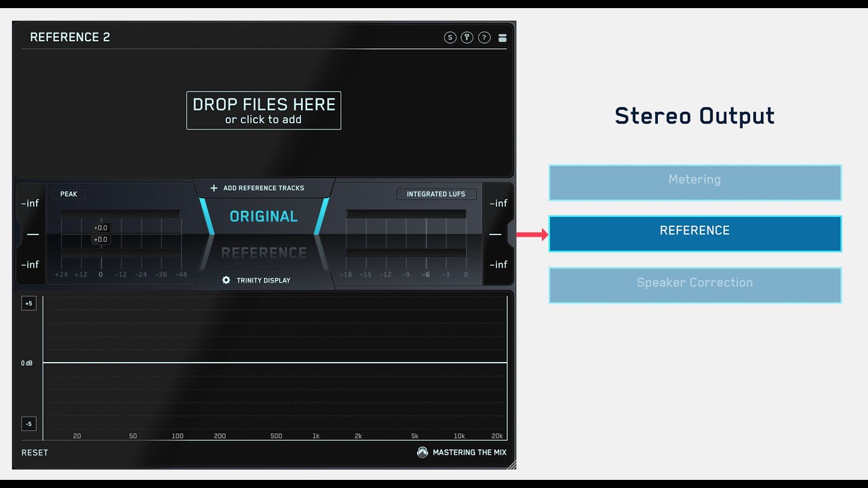Open the help question mark icon
The image size is (868, 488).
click(484, 38)
